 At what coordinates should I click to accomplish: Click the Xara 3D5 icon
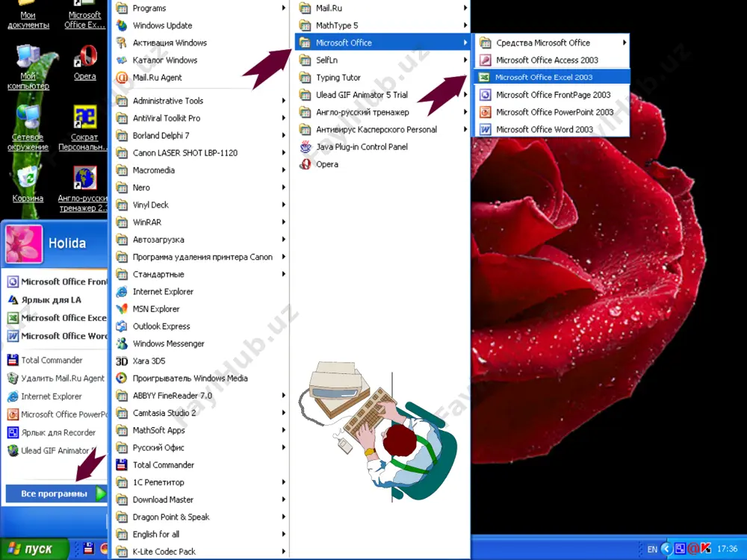[x=122, y=361]
